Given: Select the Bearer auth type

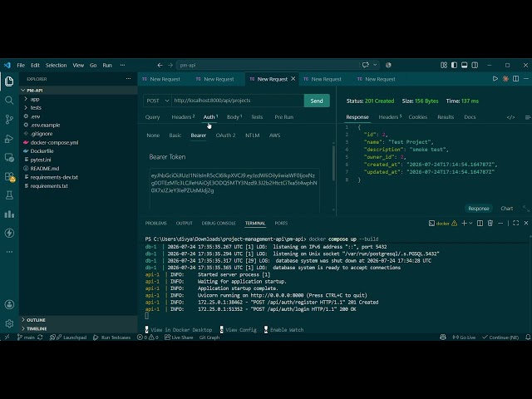Looking at the screenshot, I should pyautogui.click(x=198, y=135).
